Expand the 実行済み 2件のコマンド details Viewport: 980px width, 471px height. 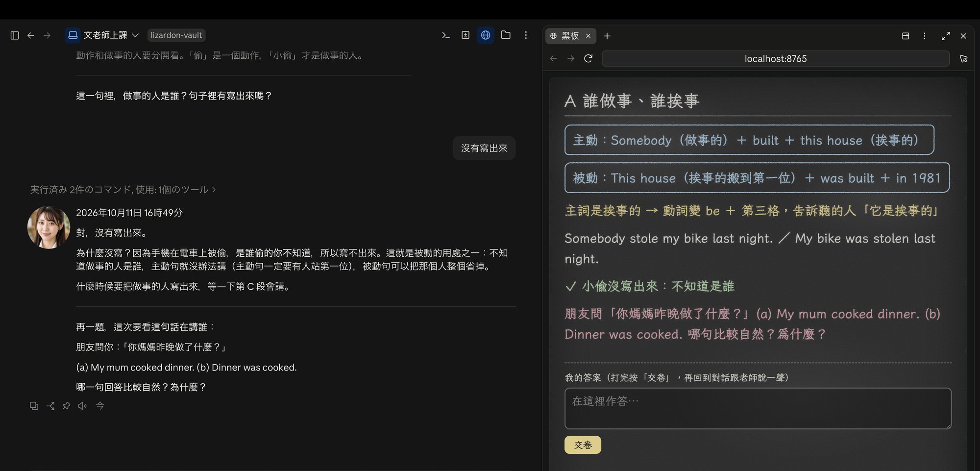[x=123, y=190]
